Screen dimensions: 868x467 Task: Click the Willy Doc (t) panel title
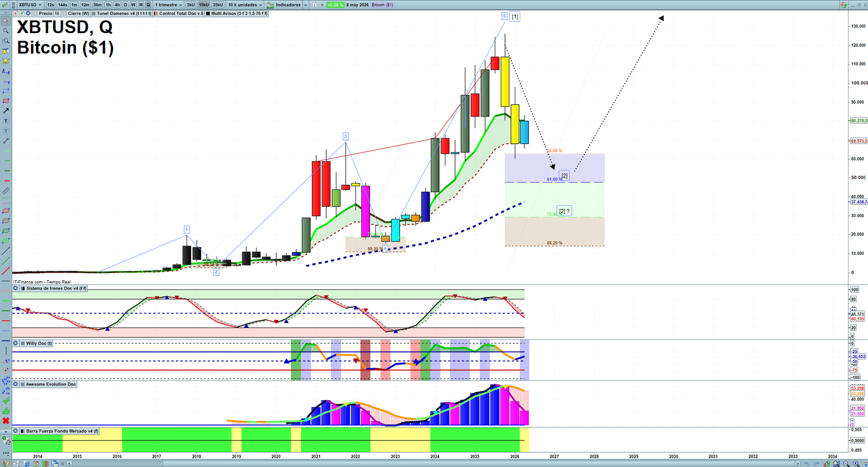[x=39, y=343]
